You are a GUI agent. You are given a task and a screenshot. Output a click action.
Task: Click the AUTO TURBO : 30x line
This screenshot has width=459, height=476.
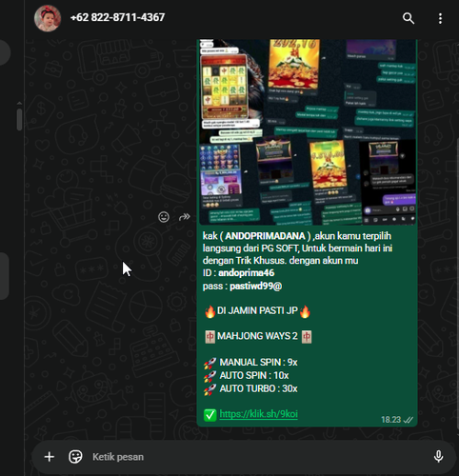pyautogui.click(x=250, y=389)
